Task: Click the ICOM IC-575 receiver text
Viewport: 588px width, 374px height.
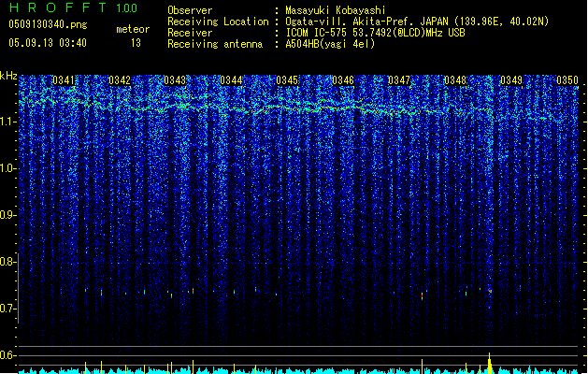Action: pyautogui.click(x=376, y=33)
